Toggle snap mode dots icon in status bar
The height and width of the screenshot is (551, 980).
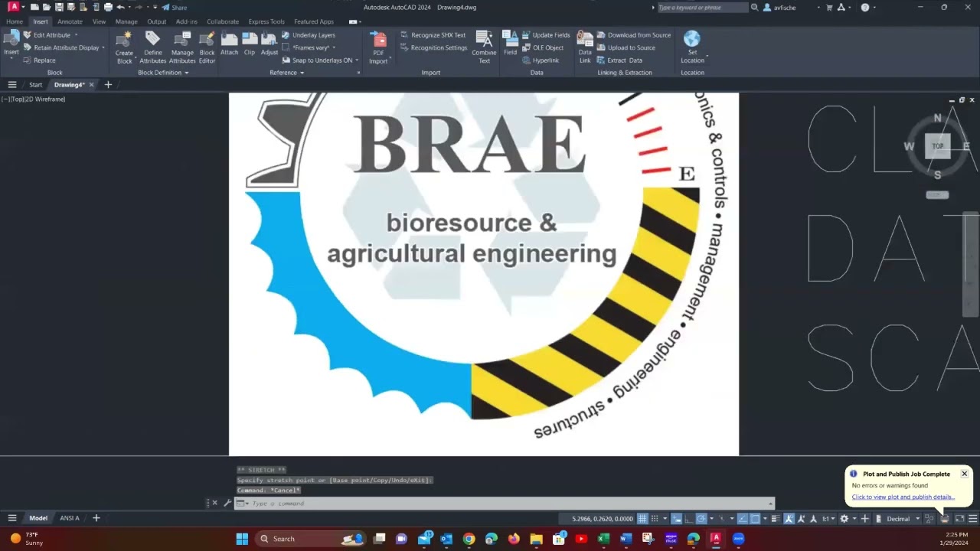click(655, 519)
